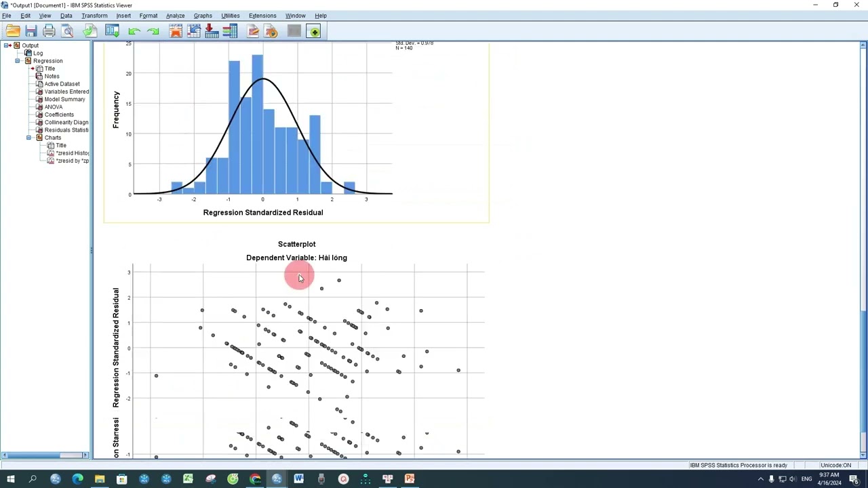Open the File menu
The height and width of the screenshot is (488, 868).
coord(6,16)
